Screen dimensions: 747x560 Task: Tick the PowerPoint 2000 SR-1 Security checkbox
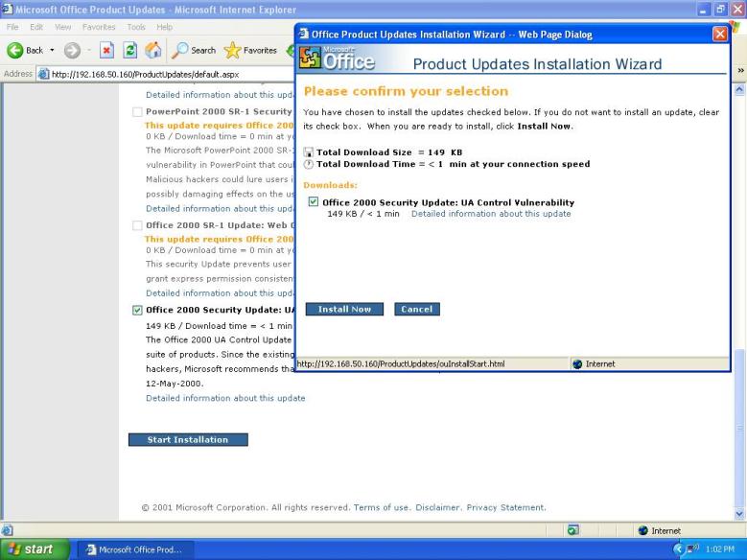(137, 112)
